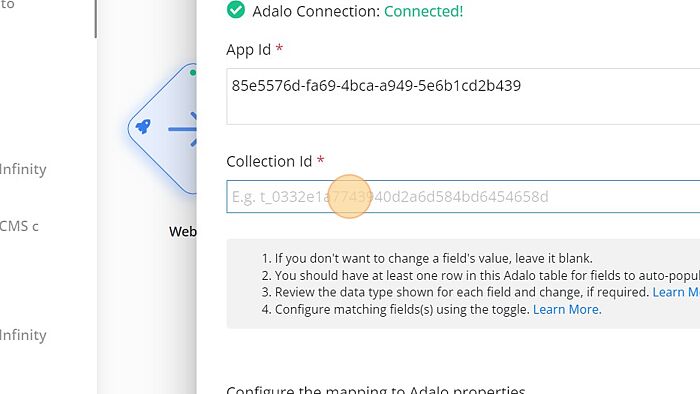Click the red asterisk beside Collection Id

tap(321, 160)
